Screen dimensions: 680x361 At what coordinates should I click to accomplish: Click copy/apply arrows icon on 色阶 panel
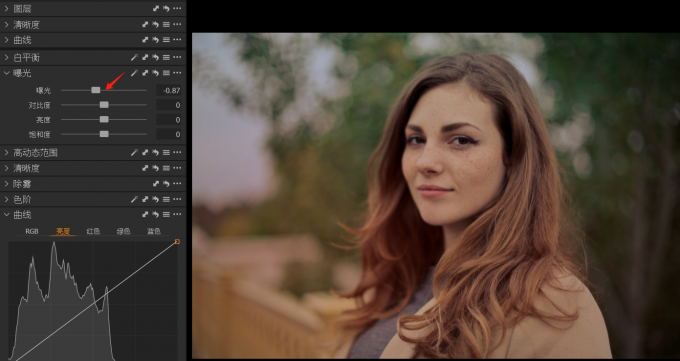(x=145, y=199)
